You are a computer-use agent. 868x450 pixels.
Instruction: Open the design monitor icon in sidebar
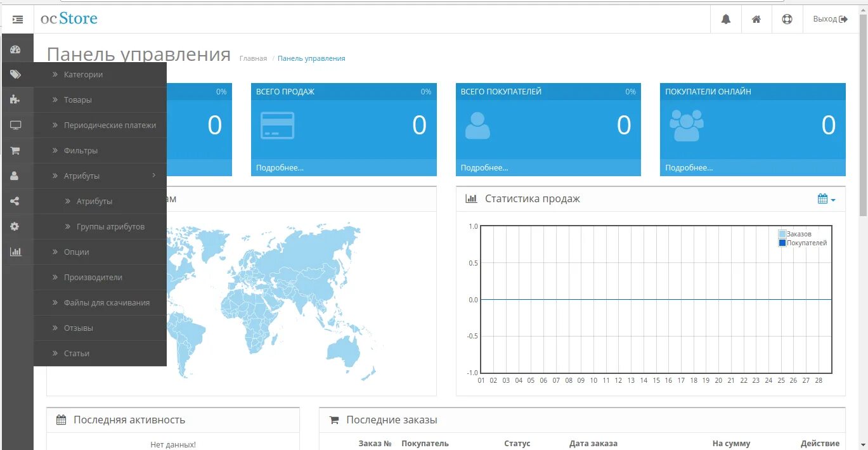click(16, 125)
